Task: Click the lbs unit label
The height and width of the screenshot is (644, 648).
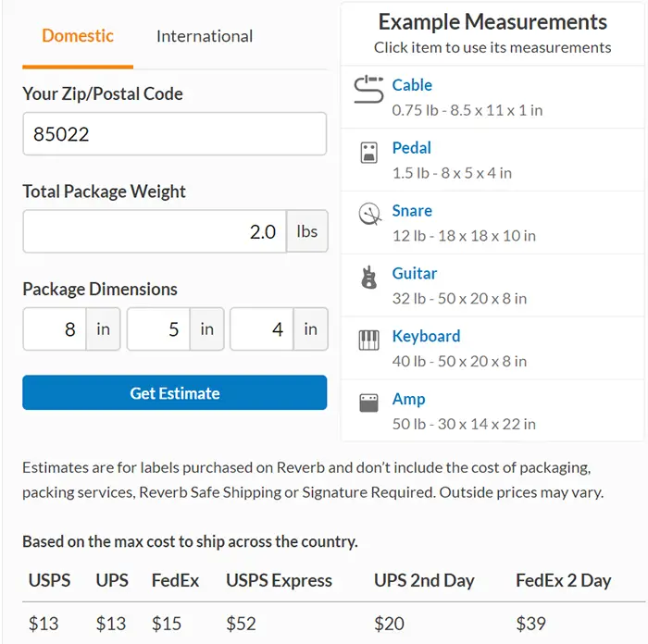Action: 307,231
